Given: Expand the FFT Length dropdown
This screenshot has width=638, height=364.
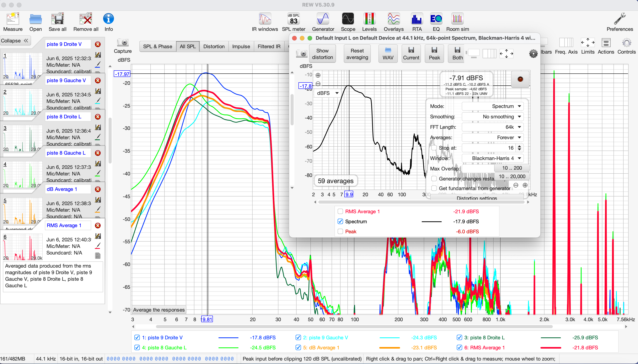Looking at the screenshot, I should tap(492, 127).
